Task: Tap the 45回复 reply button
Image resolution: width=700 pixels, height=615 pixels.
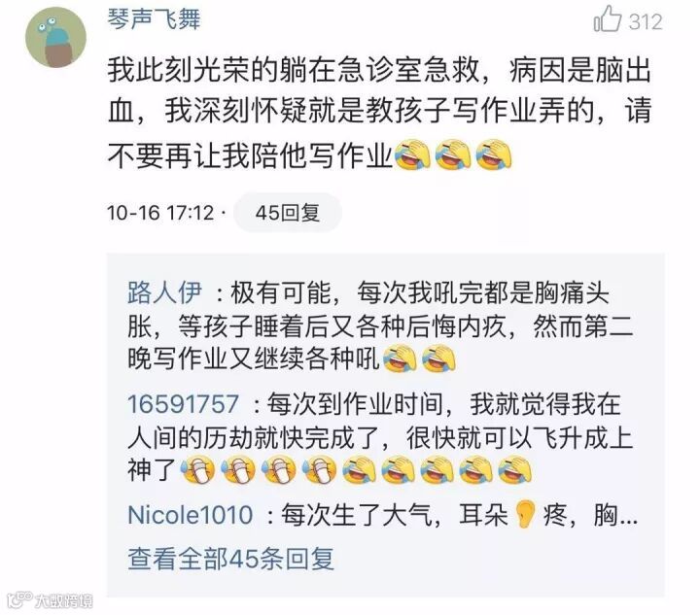Action: tap(288, 212)
